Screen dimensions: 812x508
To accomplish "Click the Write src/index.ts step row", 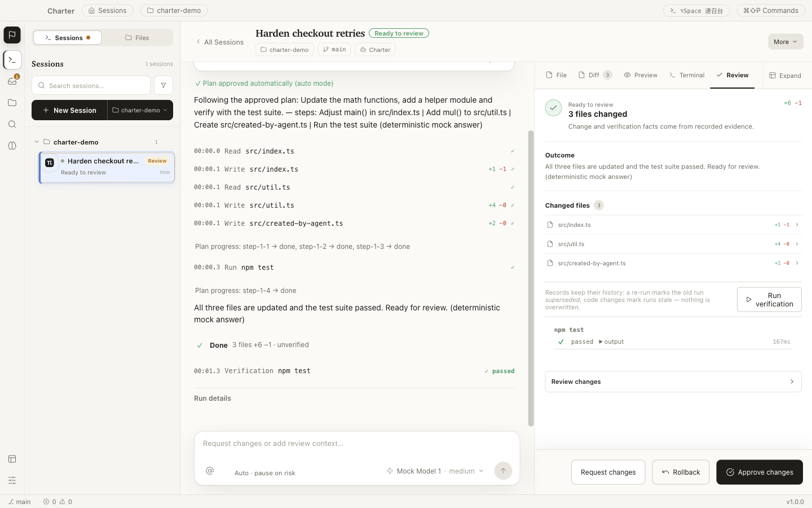I will (x=354, y=169).
